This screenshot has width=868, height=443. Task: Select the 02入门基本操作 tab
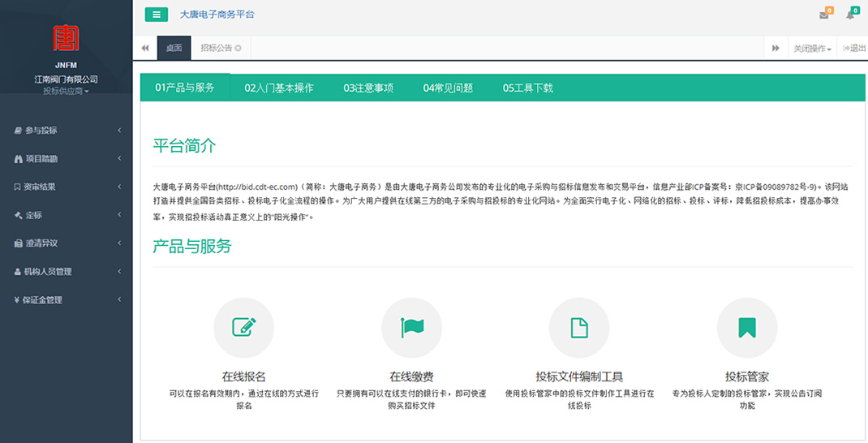pyautogui.click(x=279, y=88)
